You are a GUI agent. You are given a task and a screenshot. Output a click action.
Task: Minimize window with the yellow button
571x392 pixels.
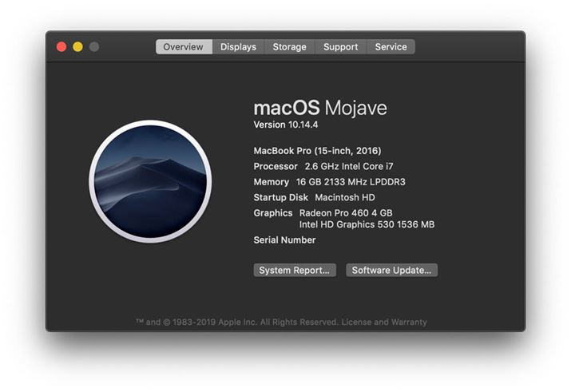77,47
